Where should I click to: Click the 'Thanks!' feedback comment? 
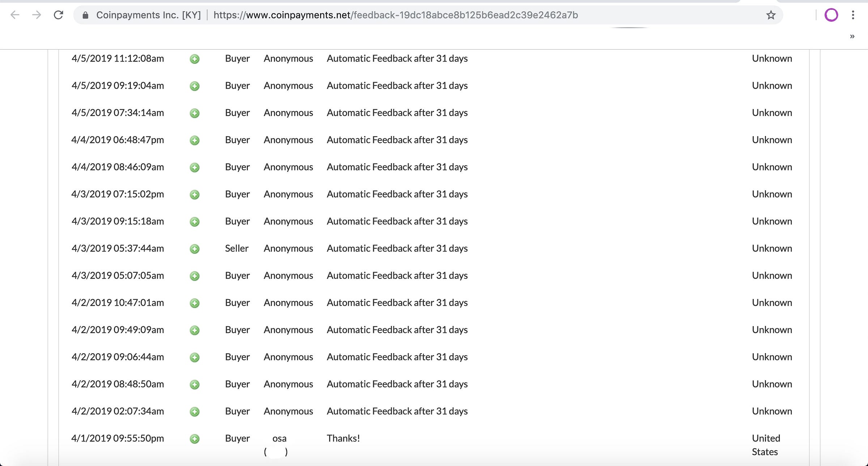(343, 439)
